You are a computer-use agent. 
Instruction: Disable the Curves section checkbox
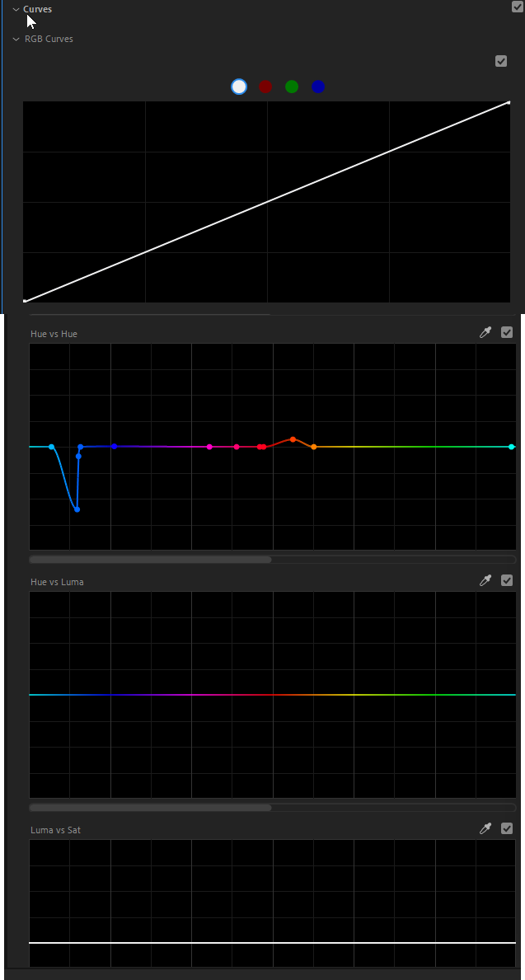click(518, 7)
